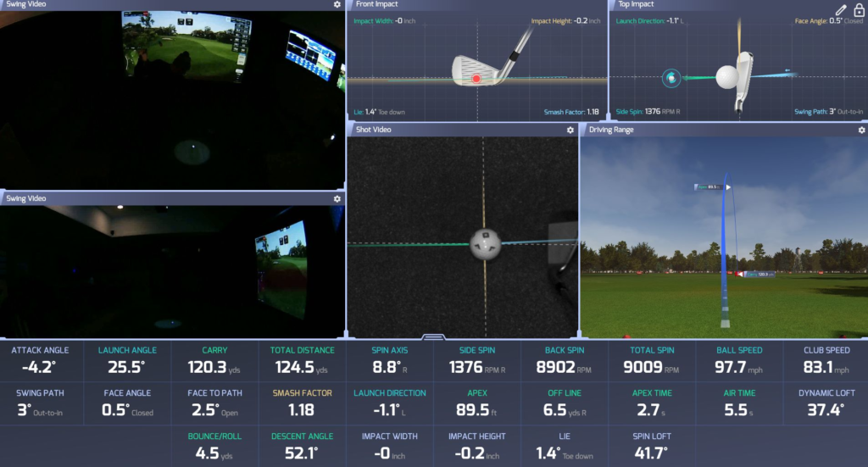Image resolution: width=868 pixels, height=467 pixels.
Task: Toggle the layout lock padlock icon
Action: pos(859,8)
